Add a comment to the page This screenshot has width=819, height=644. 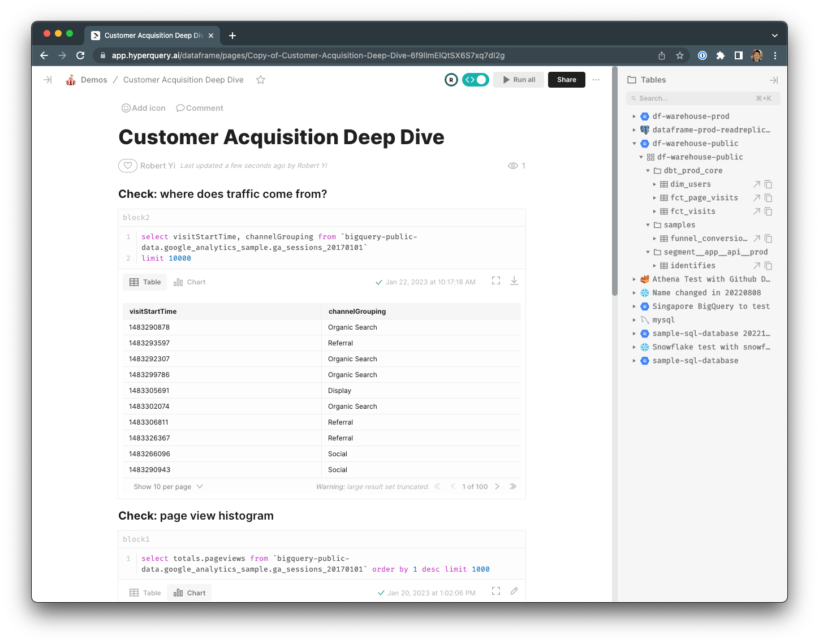coord(199,108)
